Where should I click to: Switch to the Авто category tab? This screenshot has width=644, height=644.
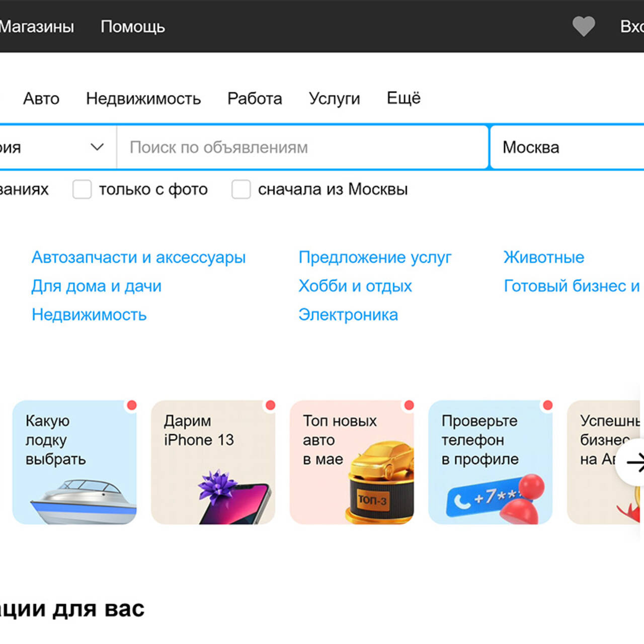[x=41, y=98]
